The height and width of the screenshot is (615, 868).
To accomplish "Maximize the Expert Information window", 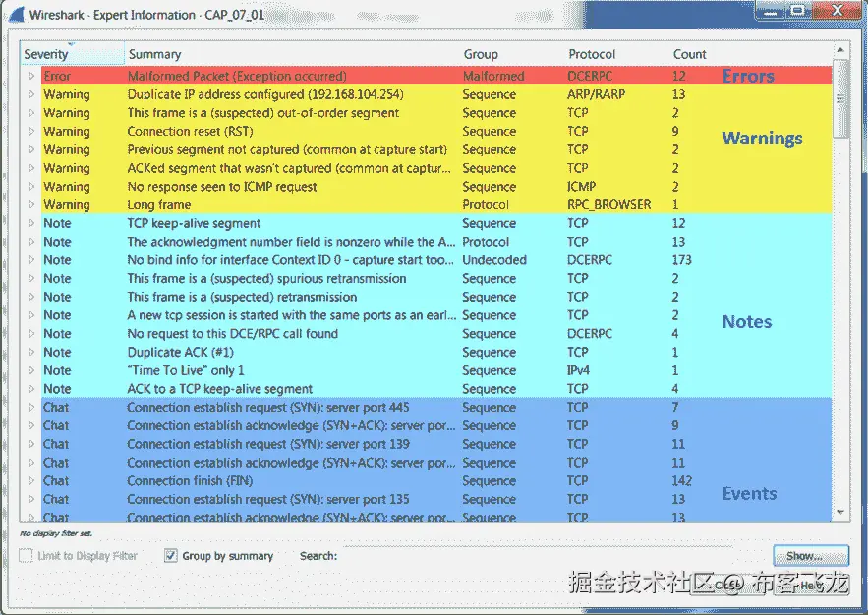I will (797, 12).
